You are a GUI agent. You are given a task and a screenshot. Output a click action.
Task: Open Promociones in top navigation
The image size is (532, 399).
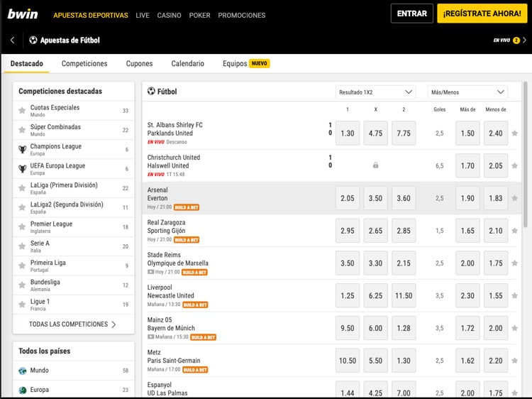242,16
